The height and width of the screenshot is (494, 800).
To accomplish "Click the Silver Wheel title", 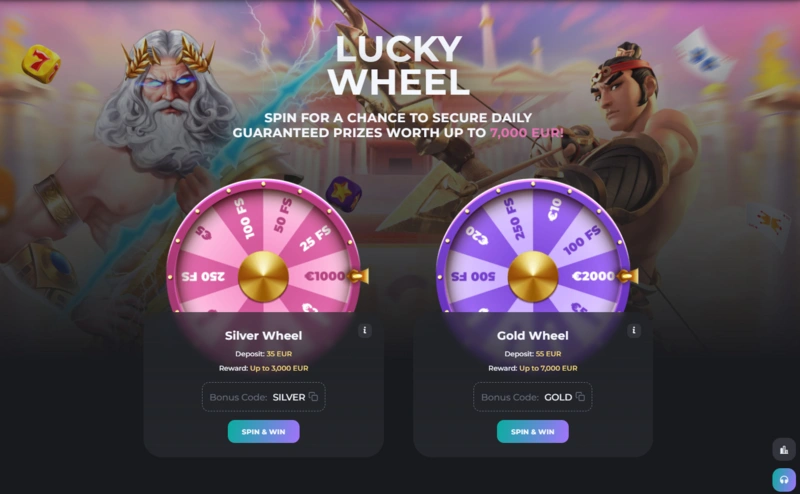I will pyautogui.click(x=263, y=335).
